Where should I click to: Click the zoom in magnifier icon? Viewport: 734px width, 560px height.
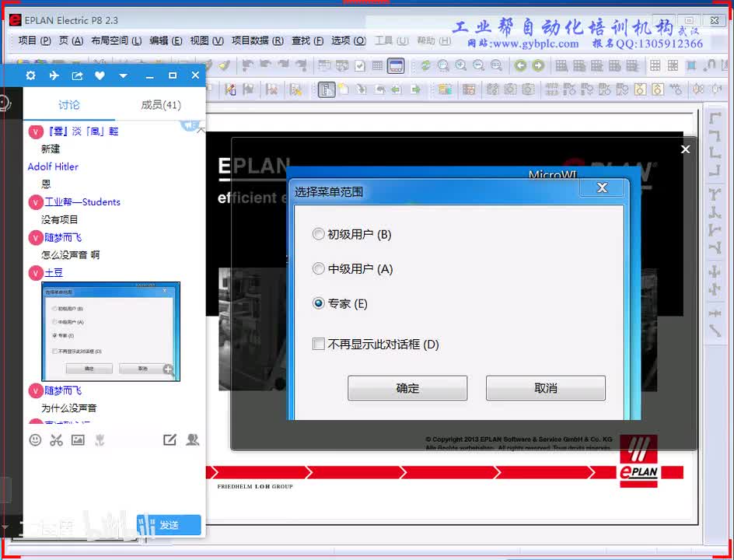point(460,65)
